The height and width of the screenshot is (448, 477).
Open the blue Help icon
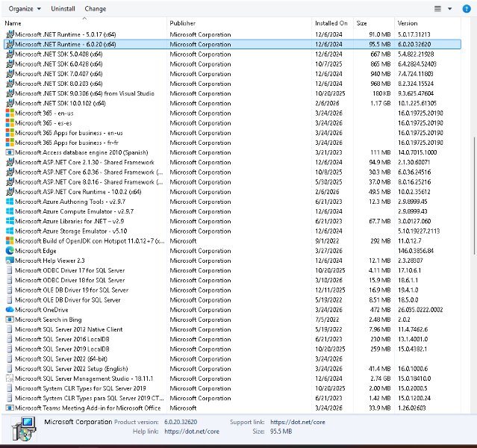pos(467,9)
